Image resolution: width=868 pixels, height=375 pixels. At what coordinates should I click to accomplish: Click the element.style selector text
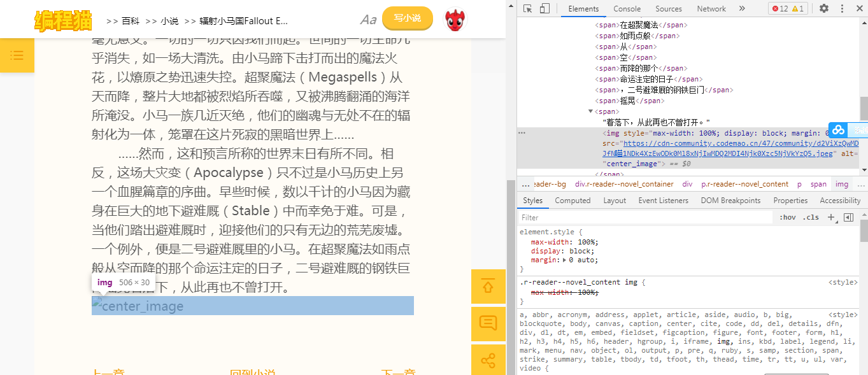click(x=547, y=232)
